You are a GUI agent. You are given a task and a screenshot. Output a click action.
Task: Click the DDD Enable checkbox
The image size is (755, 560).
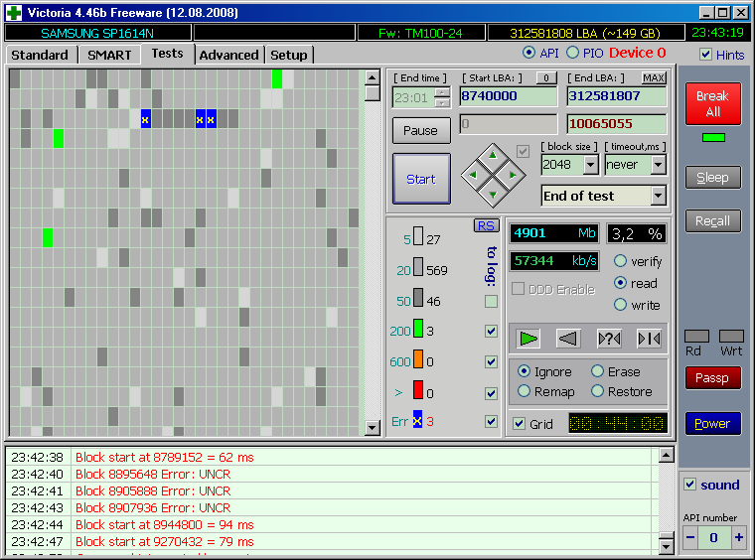point(519,289)
